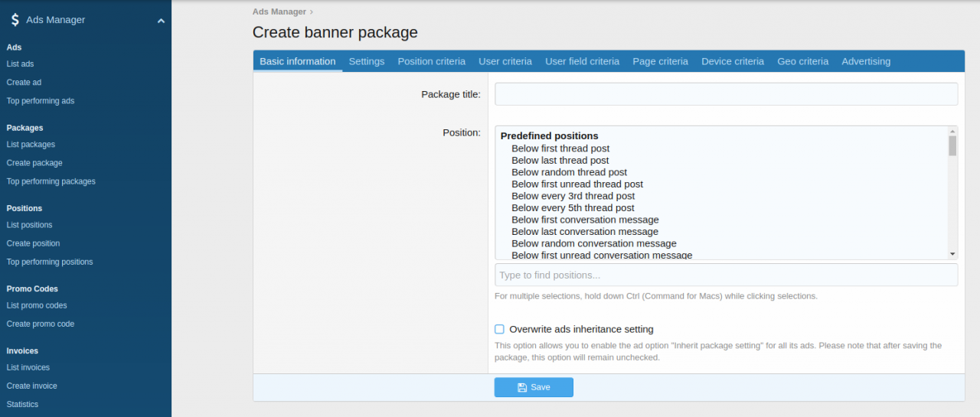Open Top performing ads in sidebar
Image resolution: width=980 pixels, height=417 pixels.
[x=41, y=101]
